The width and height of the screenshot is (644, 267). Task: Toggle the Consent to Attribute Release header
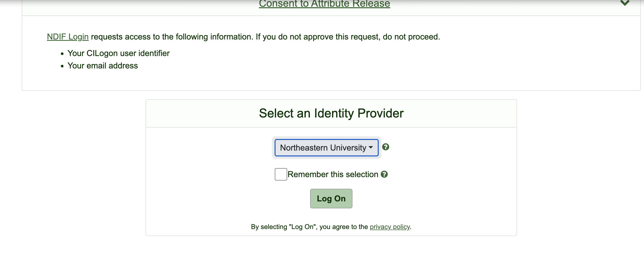pyautogui.click(x=324, y=4)
